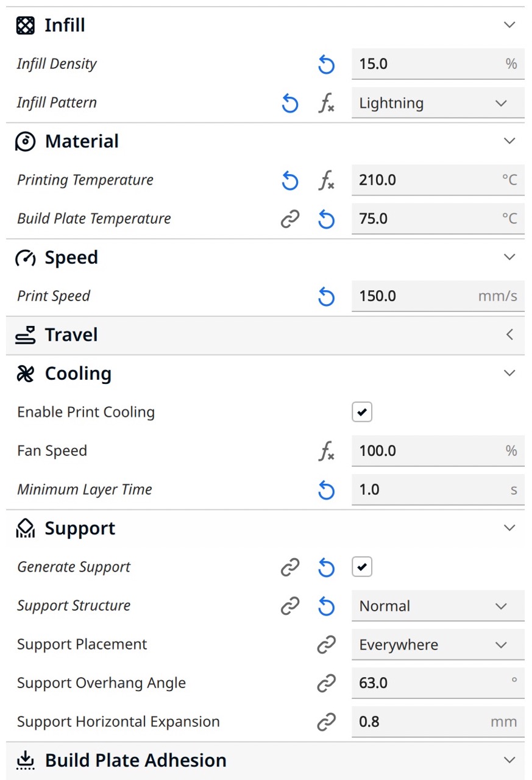
Task: Uncheck the Generate Support checkbox
Action: pyautogui.click(x=362, y=567)
